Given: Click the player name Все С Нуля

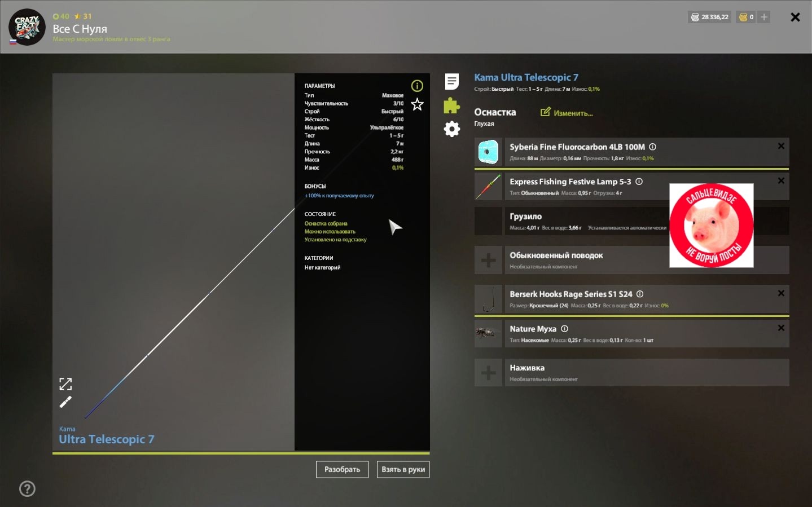Looking at the screenshot, I should 80,29.
